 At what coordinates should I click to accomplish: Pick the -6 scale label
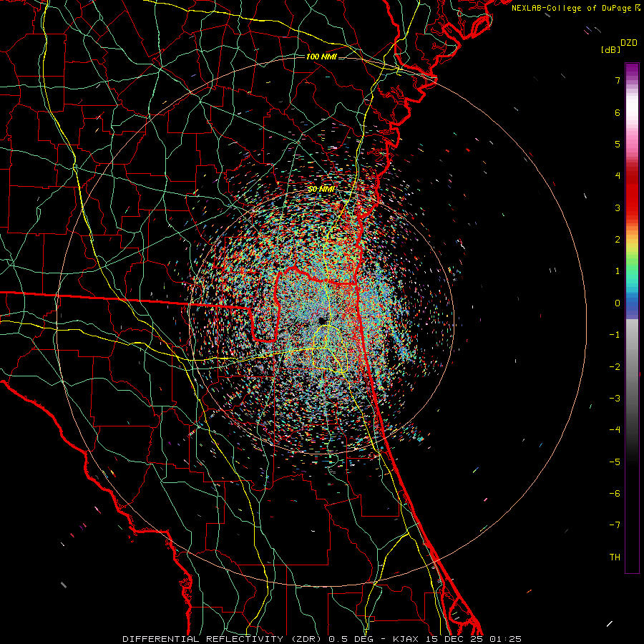(615, 494)
